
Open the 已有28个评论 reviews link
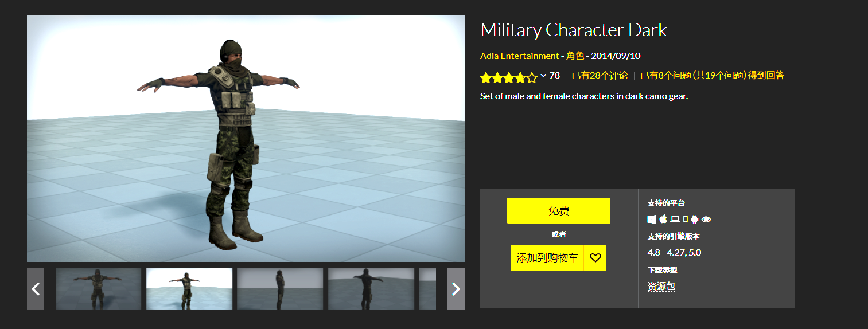pyautogui.click(x=600, y=75)
